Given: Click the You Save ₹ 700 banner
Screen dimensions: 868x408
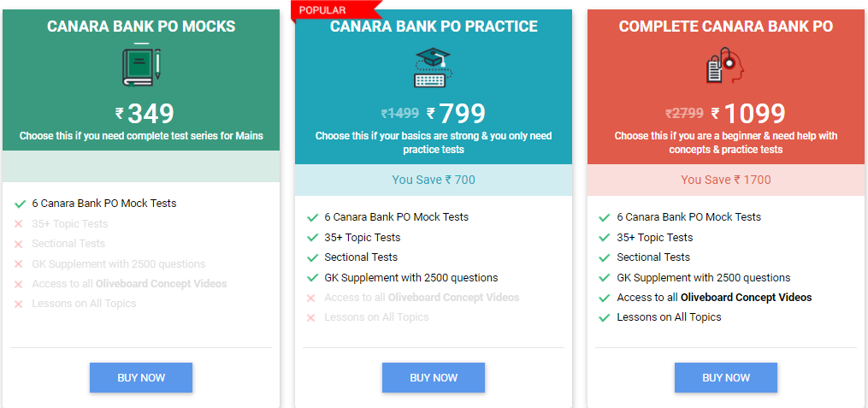Looking at the screenshot, I should tap(434, 180).
